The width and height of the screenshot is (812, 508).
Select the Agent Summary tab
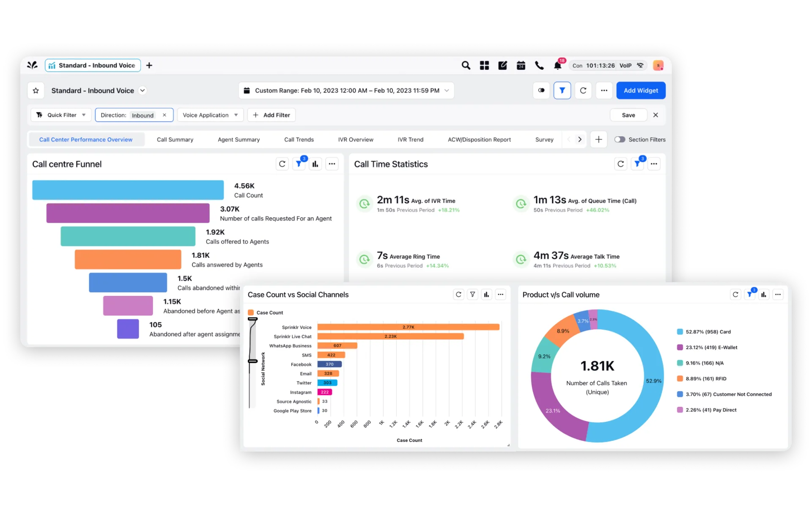[x=238, y=139]
